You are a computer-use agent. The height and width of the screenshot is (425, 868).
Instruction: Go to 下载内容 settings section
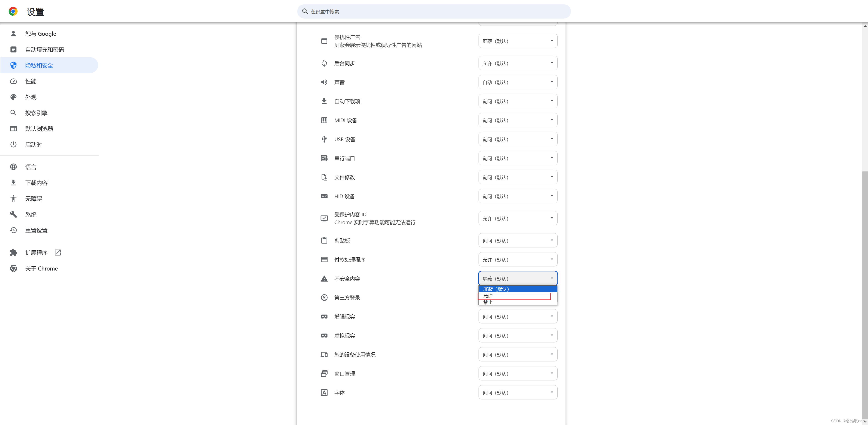49,183
